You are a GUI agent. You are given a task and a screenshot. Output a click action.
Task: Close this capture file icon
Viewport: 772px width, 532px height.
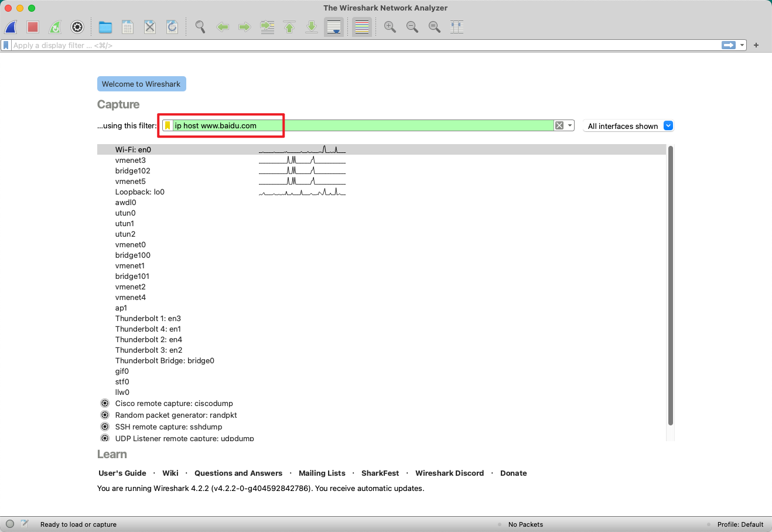click(x=150, y=27)
